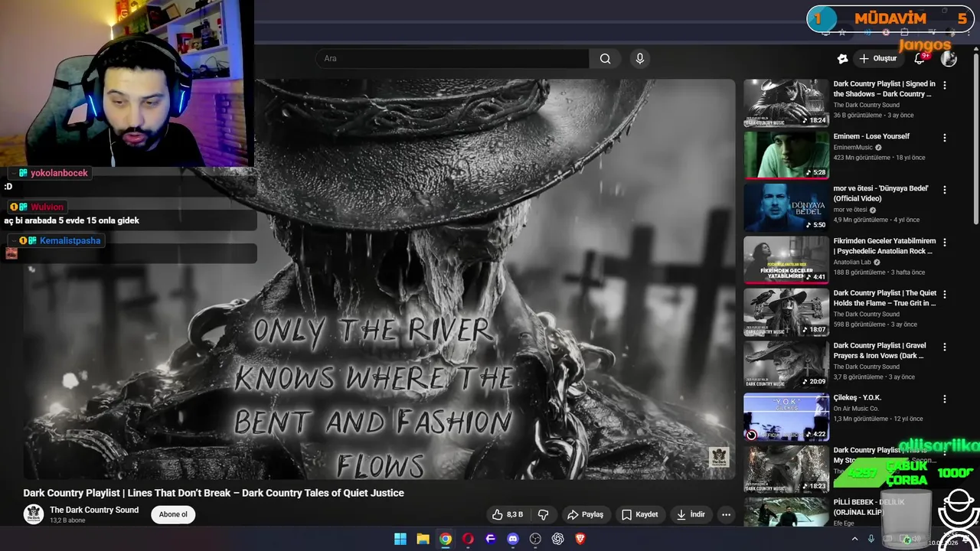This screenshot has height=551, width=980.
Task: Open Gravel Prayers & Iron Vows thumbnail
Action: (x=786, y=364)
